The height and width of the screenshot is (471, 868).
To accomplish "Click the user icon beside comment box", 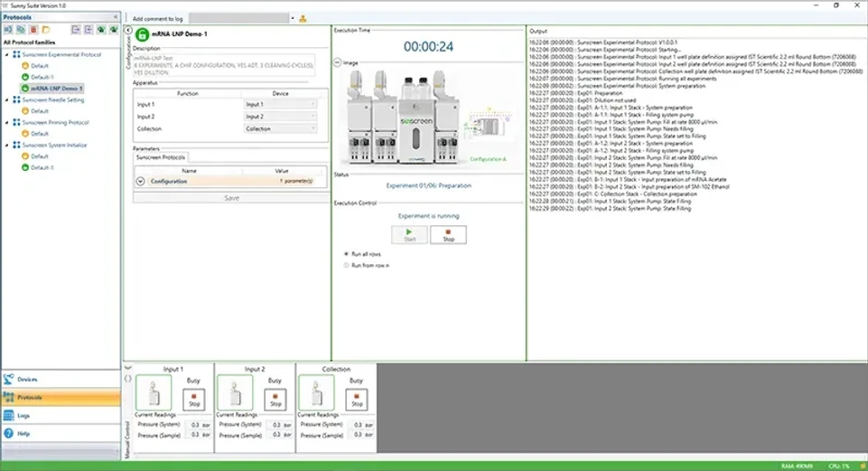I will 303,18.
